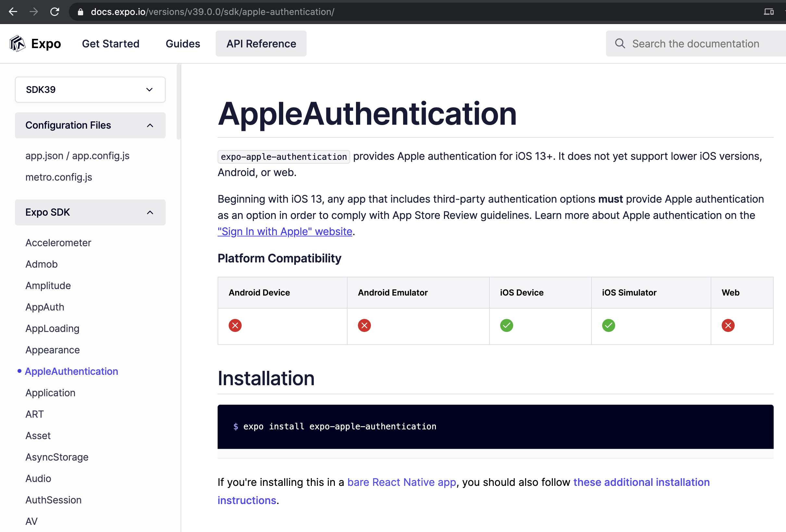786x532 pixels.
Task: Go to AuthSession in sidebar
Action: coord(54,500)
